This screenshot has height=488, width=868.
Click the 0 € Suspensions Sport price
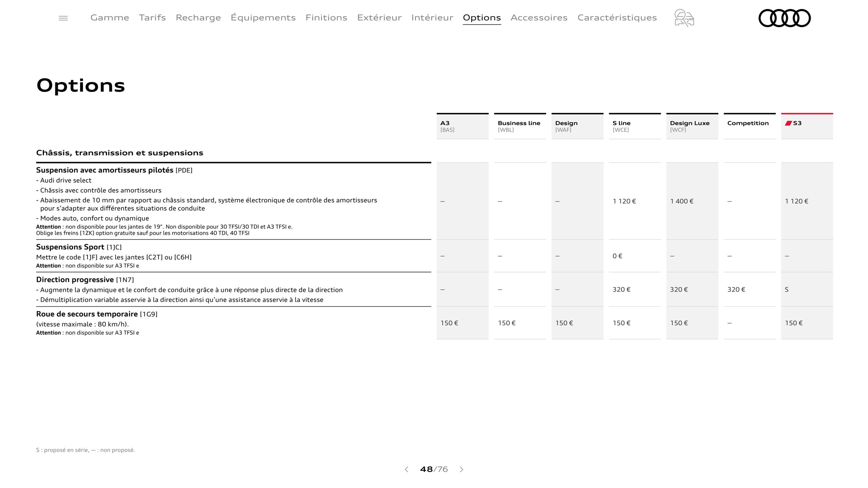coord(617,256)
